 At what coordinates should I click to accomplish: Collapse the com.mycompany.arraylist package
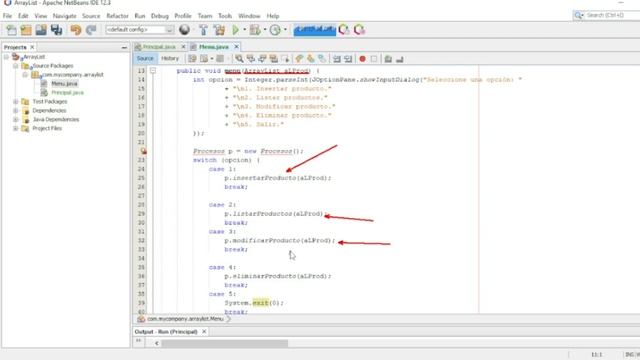click(25, 75)
